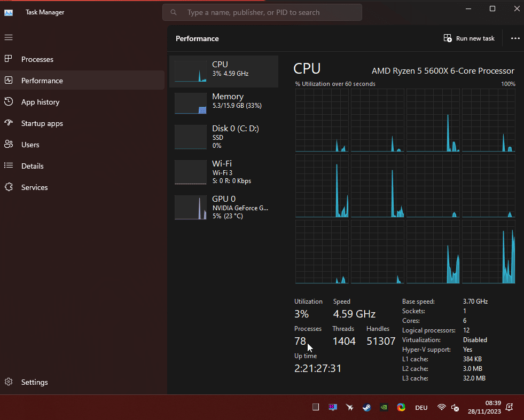Open the Users page
Viewport: 524px width, 420px height.
point(82,145)
